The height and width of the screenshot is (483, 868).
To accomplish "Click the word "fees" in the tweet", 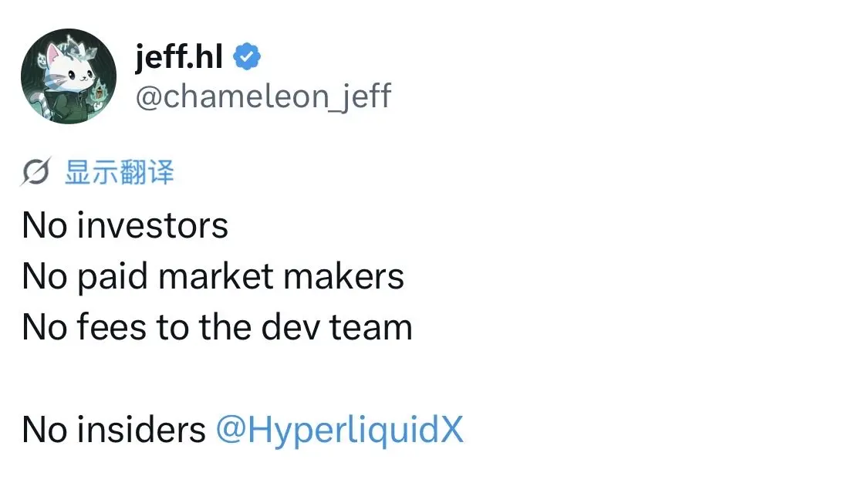I will (112, 327).
